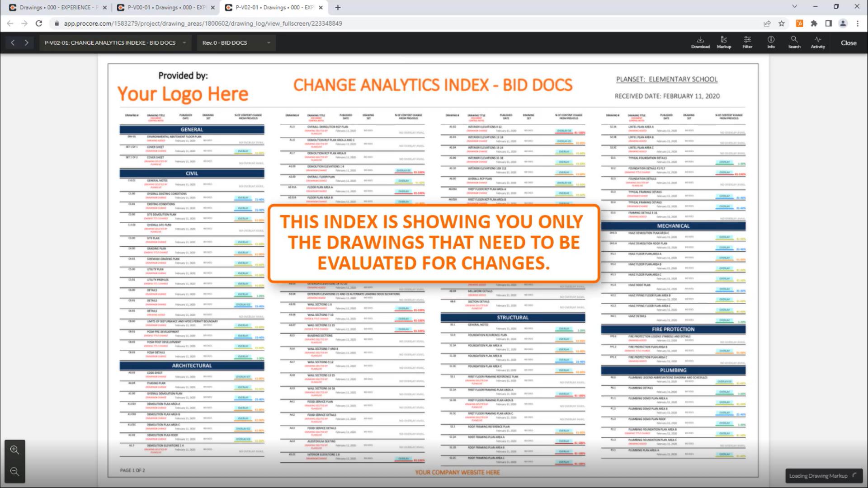Zoom in with magnifier plus icon
This screenshot has width=868, height=488.
pos(15,450)
